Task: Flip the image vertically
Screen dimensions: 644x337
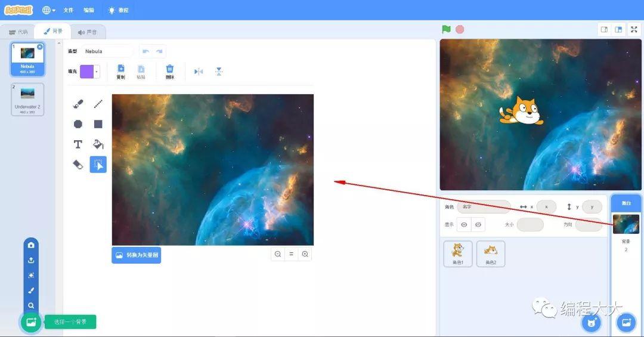Action: coord(219,72)
